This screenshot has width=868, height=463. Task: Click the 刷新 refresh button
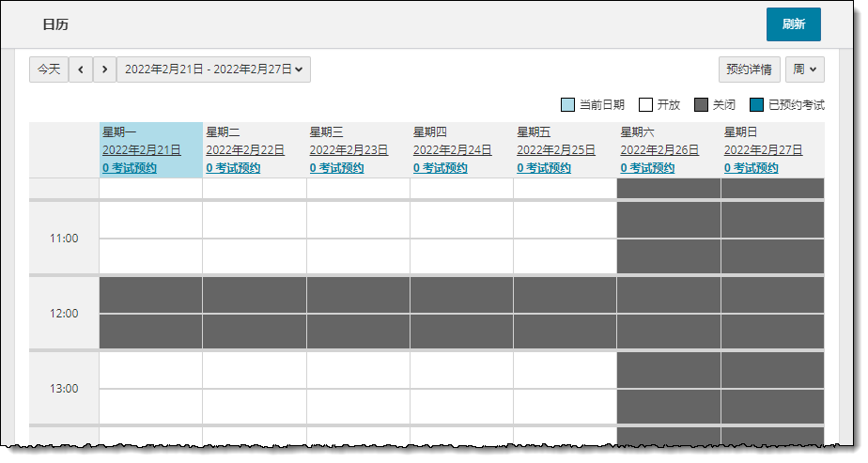pyautogui.click(x=793, y=24)
